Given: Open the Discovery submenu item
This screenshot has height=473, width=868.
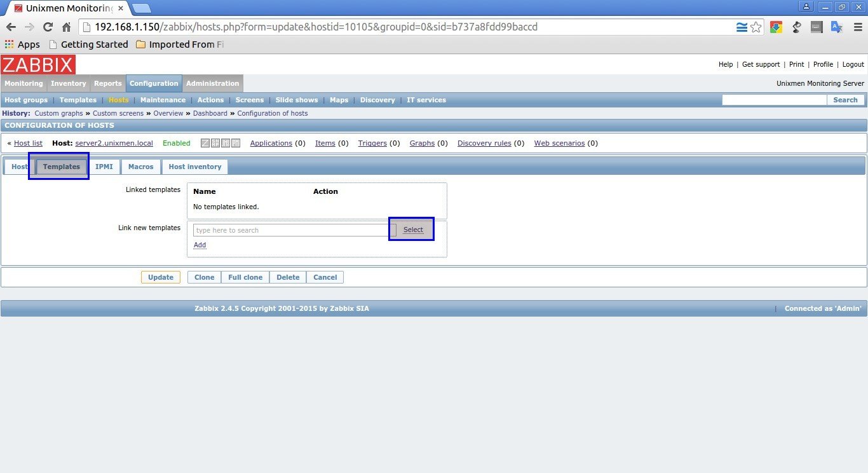Looking at the screenshot, I should point(377,100).
